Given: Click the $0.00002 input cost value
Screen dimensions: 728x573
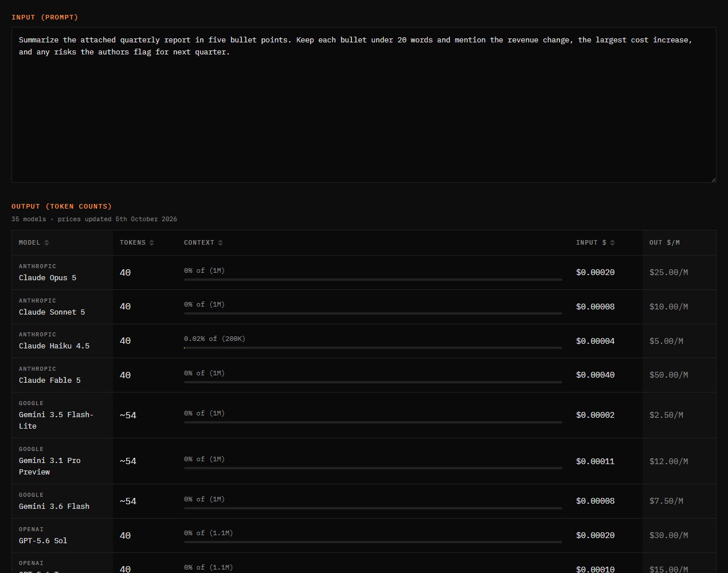Looking at the screenshot, I should (595, 415).
